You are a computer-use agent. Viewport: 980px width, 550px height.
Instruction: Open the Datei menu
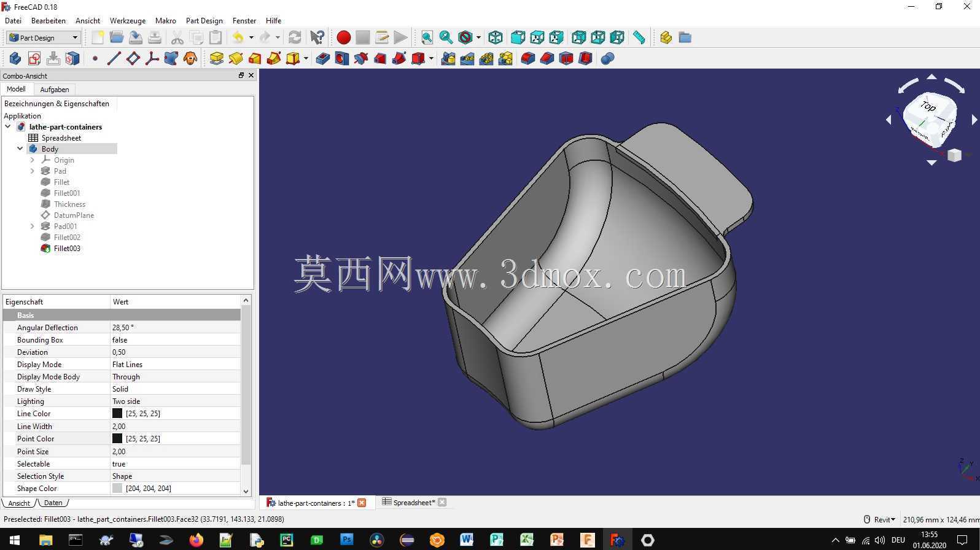pos(13,20)
